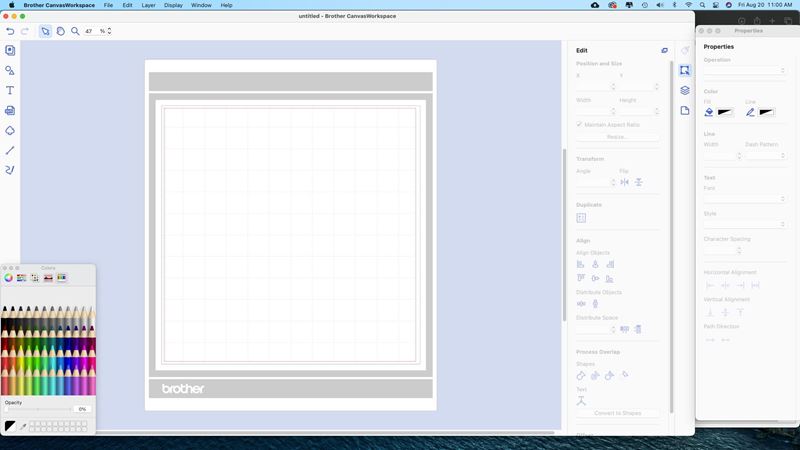The width and height of the screenshot is (800, 450).
Task: Open the Display menu
Action: point(174,5)
